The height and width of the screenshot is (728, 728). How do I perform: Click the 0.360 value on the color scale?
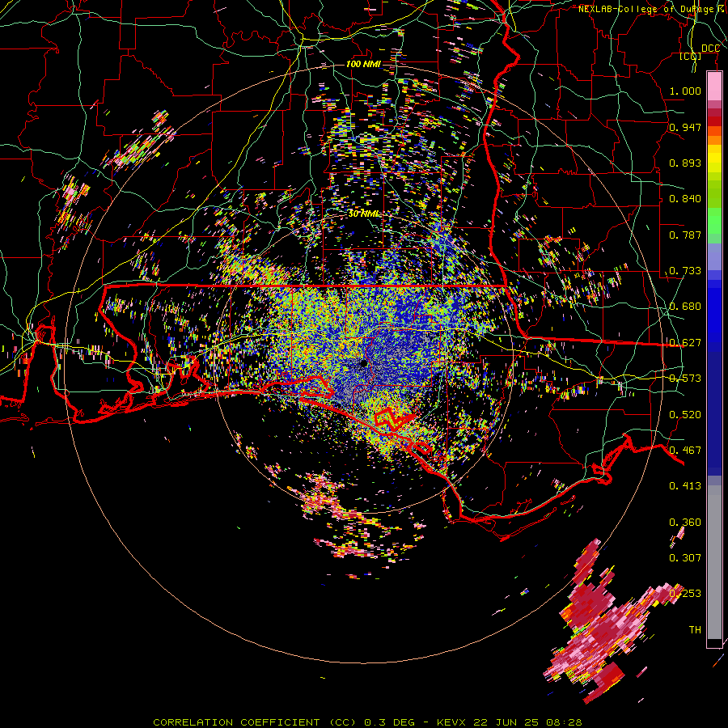click(685, 523)
